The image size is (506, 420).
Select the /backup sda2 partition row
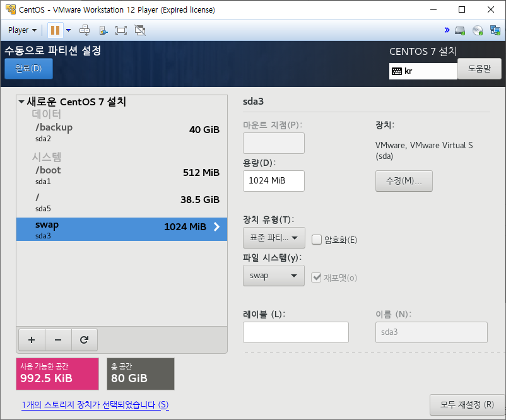coord(122,132)
